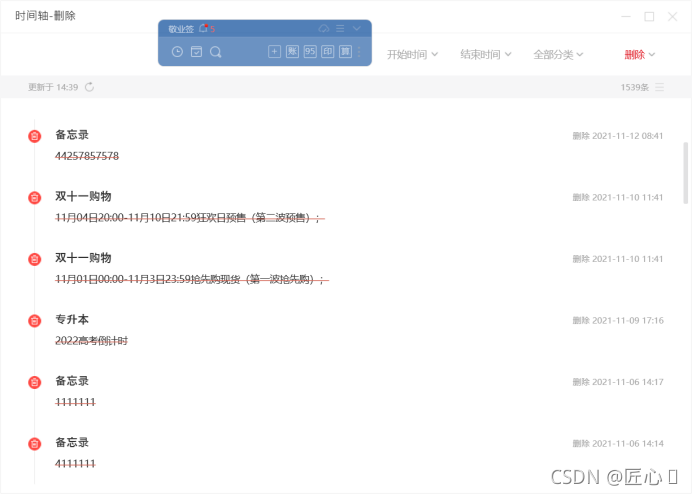Maximize the 时间轴-删除 window
The height and width of the screenshot is (495, 693).
tap(649, 16)
